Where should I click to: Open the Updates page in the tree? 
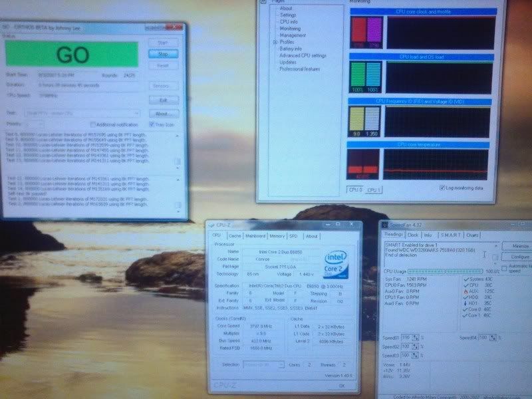(288, 63)
